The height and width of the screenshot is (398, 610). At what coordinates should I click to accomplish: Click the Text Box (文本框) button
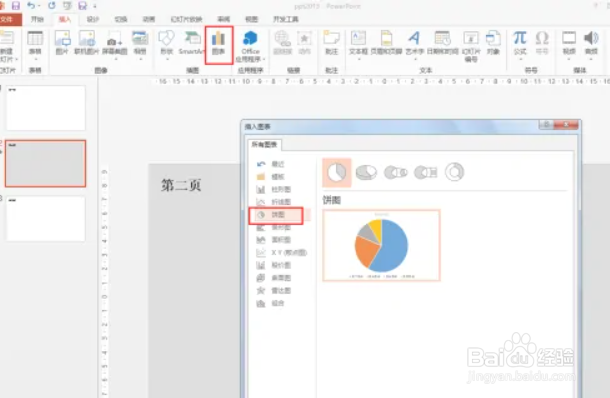[x=358, y=45]
